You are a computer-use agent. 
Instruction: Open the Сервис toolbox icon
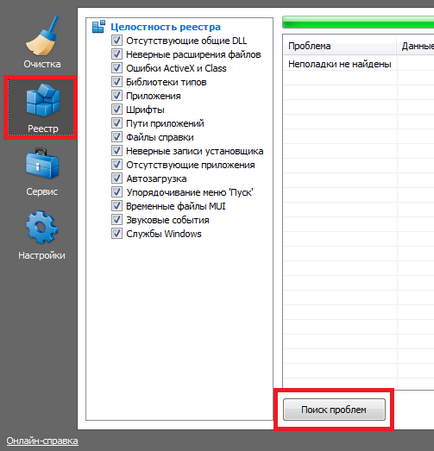tap(42, 164)
